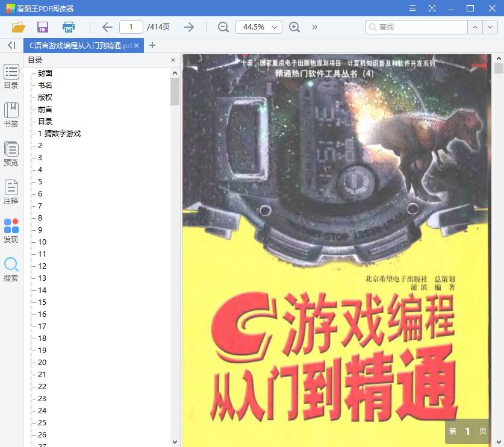Open a PDF file with the folder icon

[x=18, y=27]
